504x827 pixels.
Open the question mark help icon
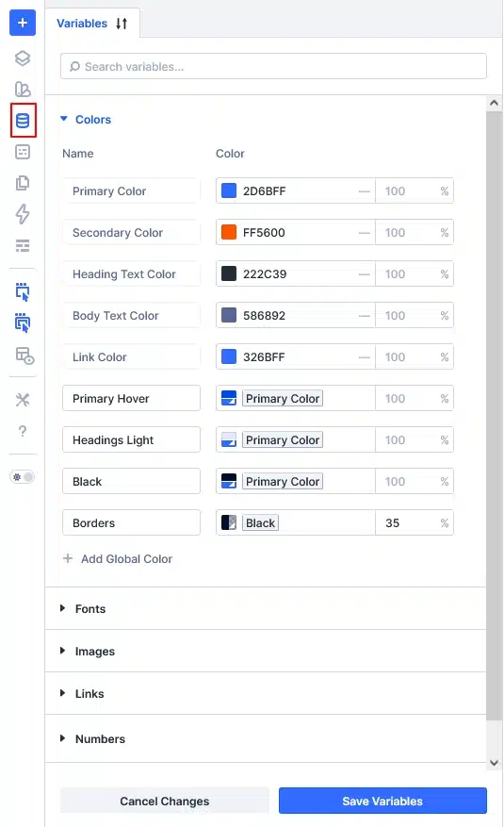point(23,431)
